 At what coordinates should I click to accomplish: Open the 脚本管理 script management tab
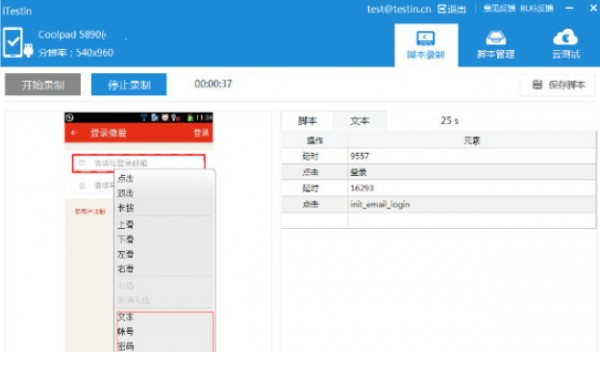[x=496, y=45]
